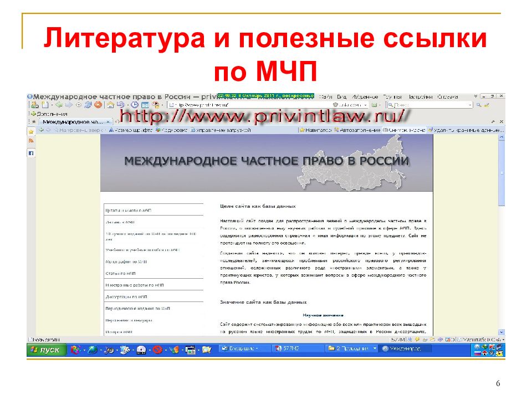This screenshot has width=532, height=399.
Task: Open the Учебники и учебные пособия по МЧП link
Action: tap(142, 250)
